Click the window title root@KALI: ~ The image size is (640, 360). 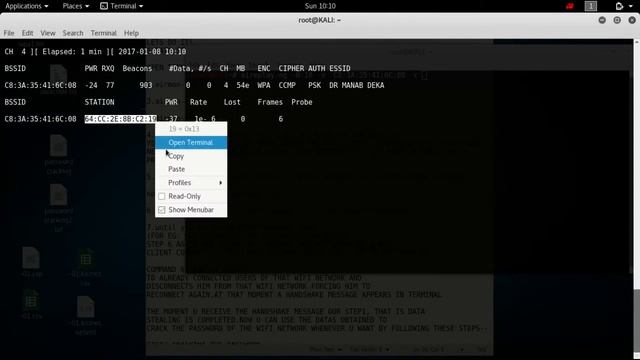(x=320, y=20)
